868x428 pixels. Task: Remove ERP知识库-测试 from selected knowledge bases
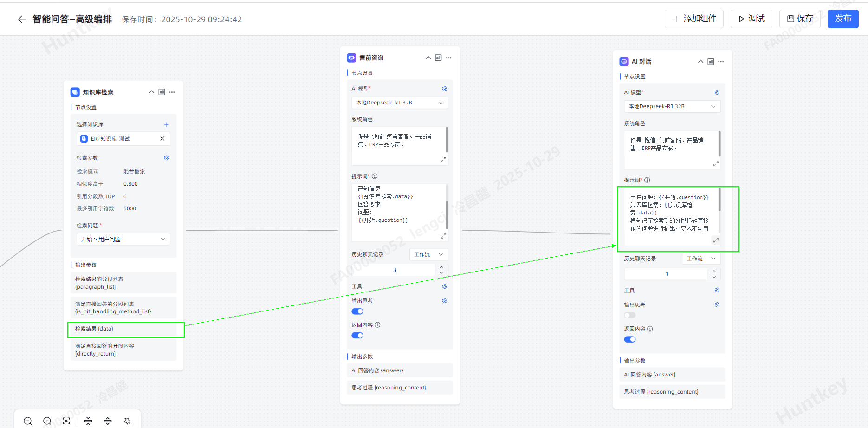coord(162,139)
